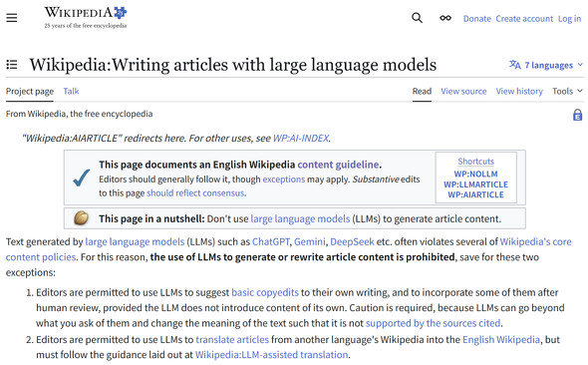Click 'From Wikipedia, the free encyclopedia' text
Viewport: 588px width, 365px height.
[x=79, y=114]
